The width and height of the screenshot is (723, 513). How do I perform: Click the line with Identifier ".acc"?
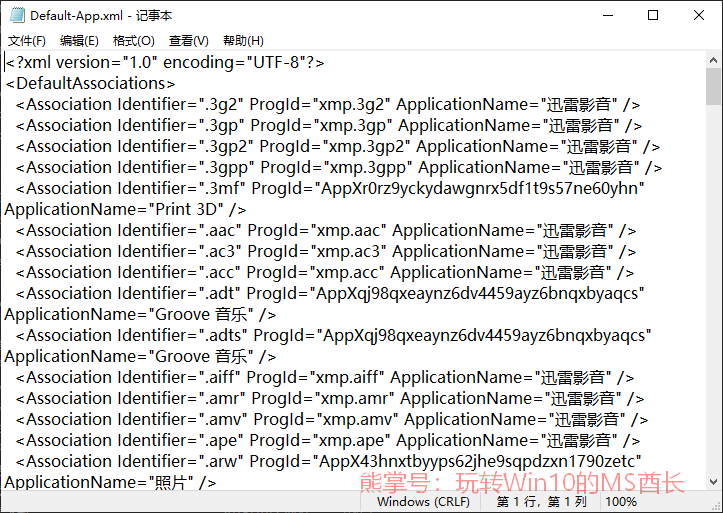[x=325, y=272]
